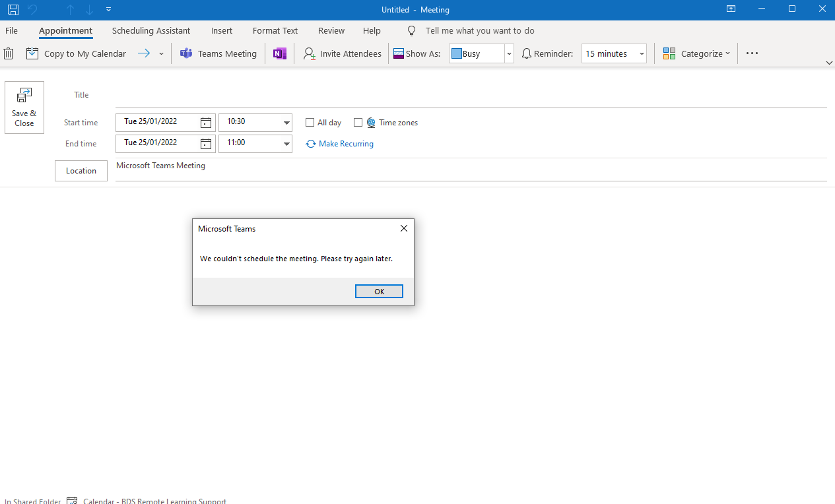The width and height of the screenshot is (835, 504).
Task: Click Teams Meeting button
Action: (x=218, y=53)
